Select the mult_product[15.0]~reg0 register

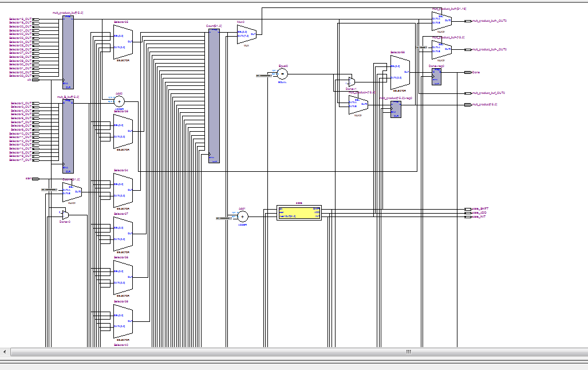coord(396,109)
